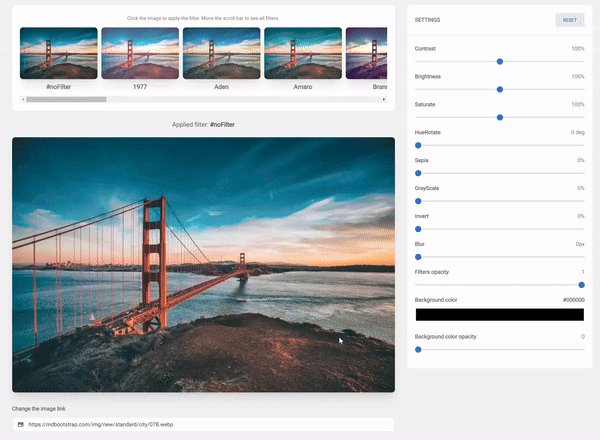Viewport: 600px width, 440px height.
Task: Click the 'Filters opacity' label
Action: pos(432,272)
